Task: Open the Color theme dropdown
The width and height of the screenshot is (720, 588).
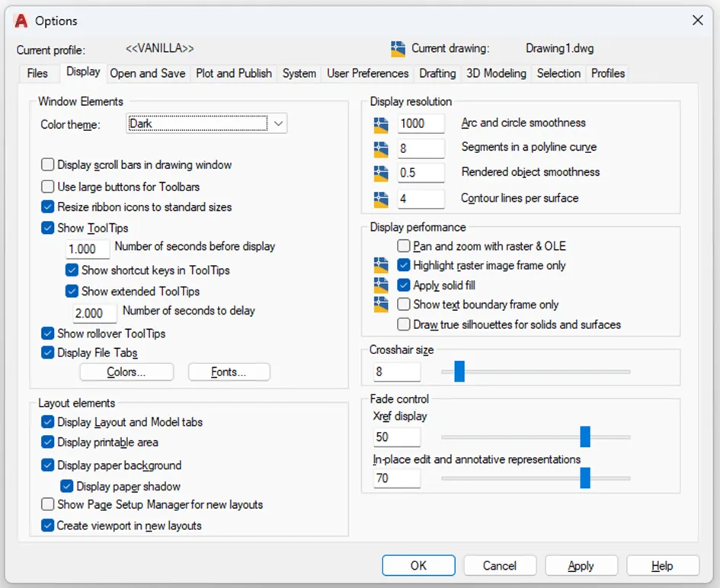Action: [277, 123]
